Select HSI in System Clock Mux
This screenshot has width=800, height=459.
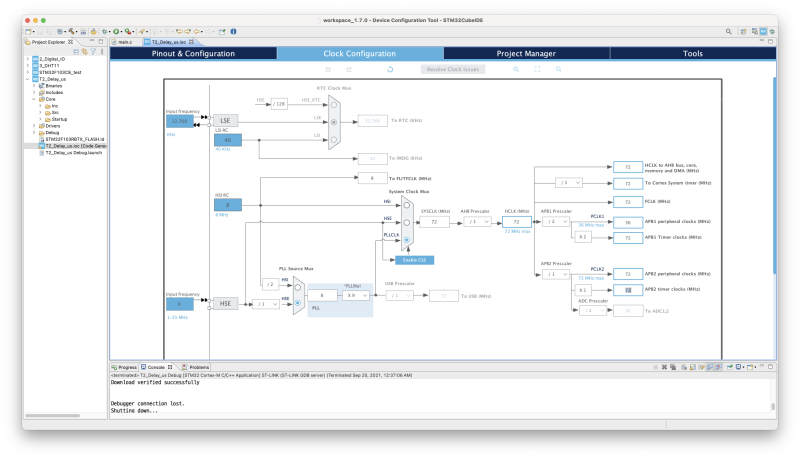pos(407,205)
